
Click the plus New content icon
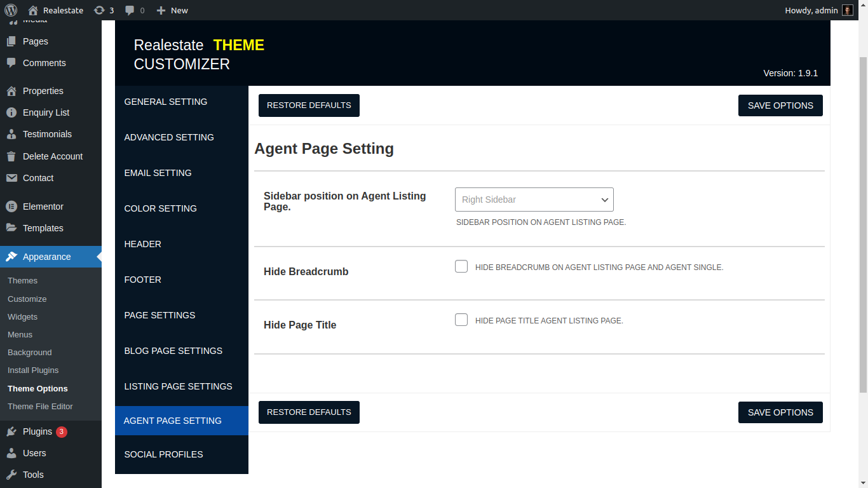click(161, 10)
